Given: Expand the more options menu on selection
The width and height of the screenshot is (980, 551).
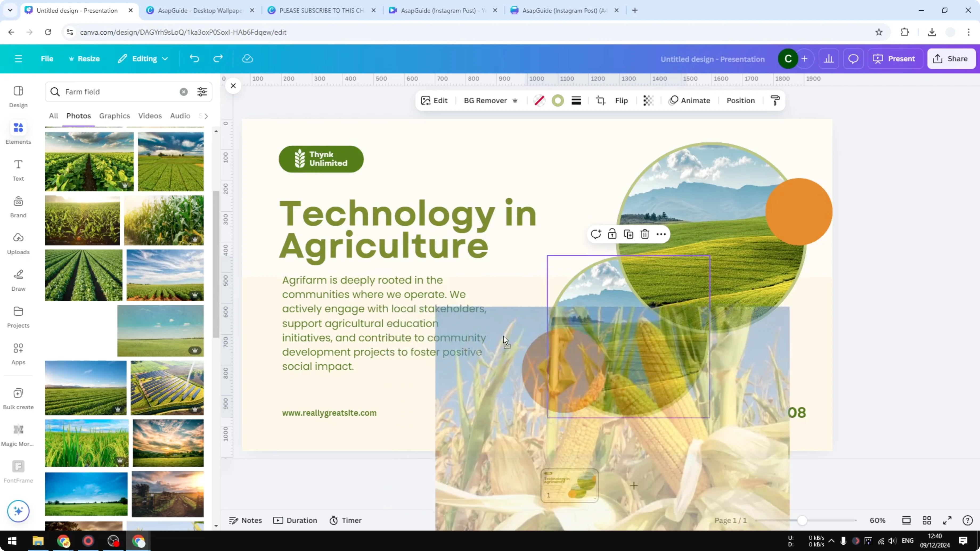Looking at the screenshot, I should coord(661,234).
